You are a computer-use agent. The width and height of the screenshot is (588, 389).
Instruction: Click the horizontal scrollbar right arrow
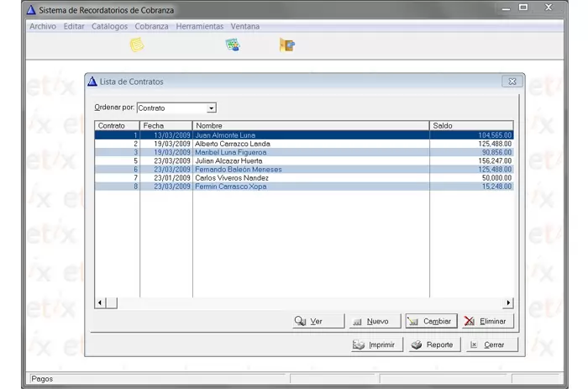click(x=507, y=302)
